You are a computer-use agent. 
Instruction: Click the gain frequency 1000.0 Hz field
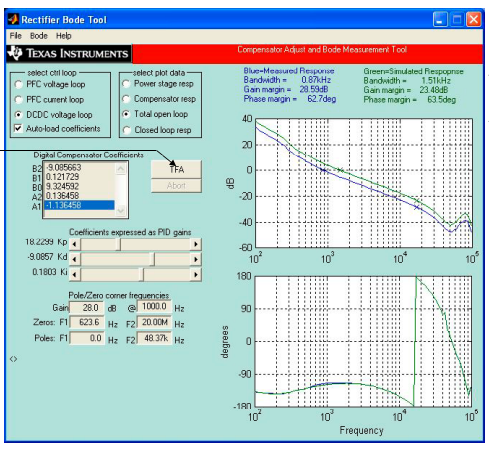pyautogui.click(x=154, y=307)
